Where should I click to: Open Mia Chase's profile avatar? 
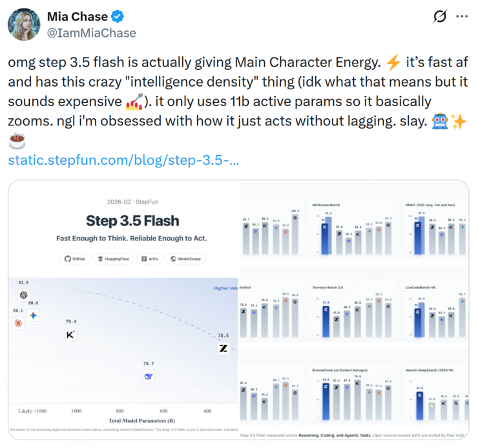pos(23,25)
